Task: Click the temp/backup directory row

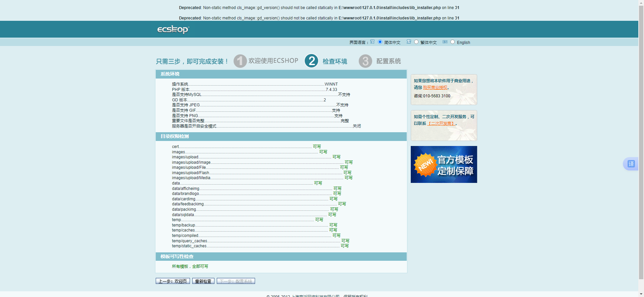Action: (254, 225)
